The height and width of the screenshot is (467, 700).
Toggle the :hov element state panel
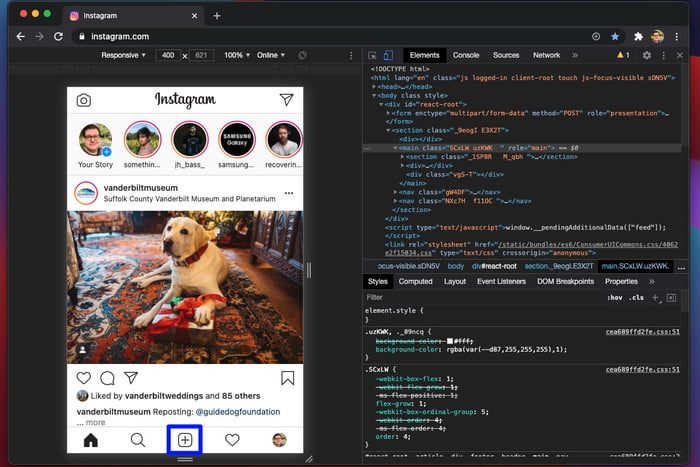[615, 298]
